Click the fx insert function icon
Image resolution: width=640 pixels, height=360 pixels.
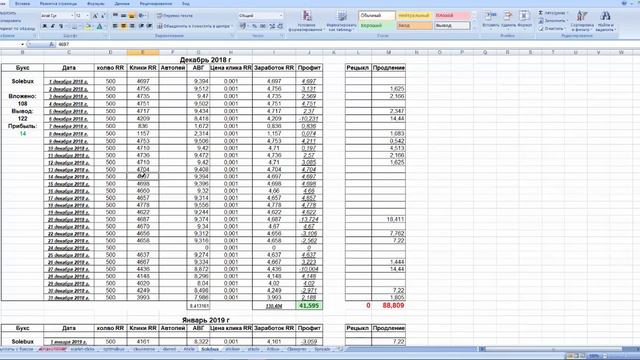click(52, 44)
